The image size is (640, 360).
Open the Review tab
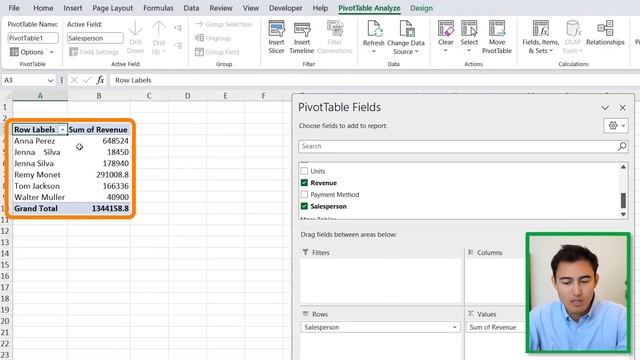click(221, 8)
